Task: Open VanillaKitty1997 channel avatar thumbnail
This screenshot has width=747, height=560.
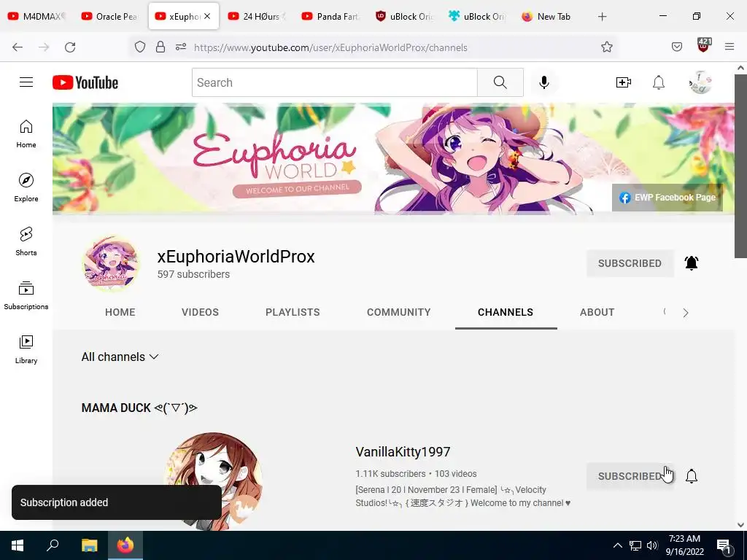Action: [213, 481]
